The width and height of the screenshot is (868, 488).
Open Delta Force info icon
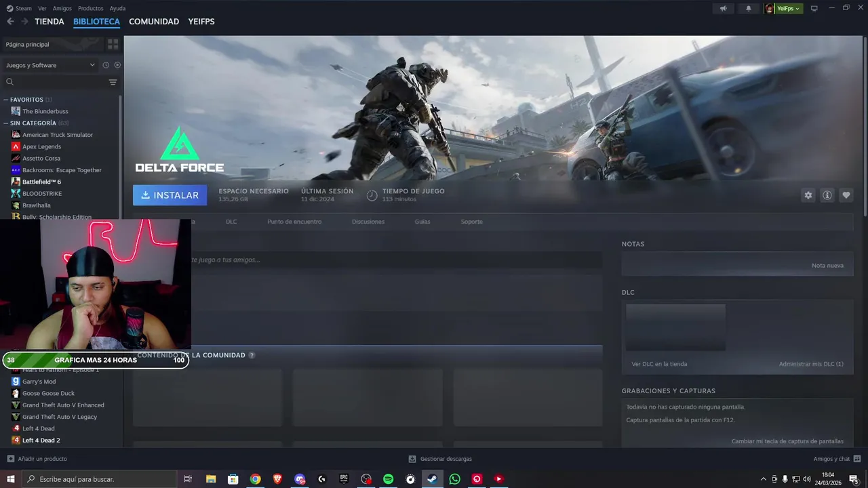[x=827, y=195]
